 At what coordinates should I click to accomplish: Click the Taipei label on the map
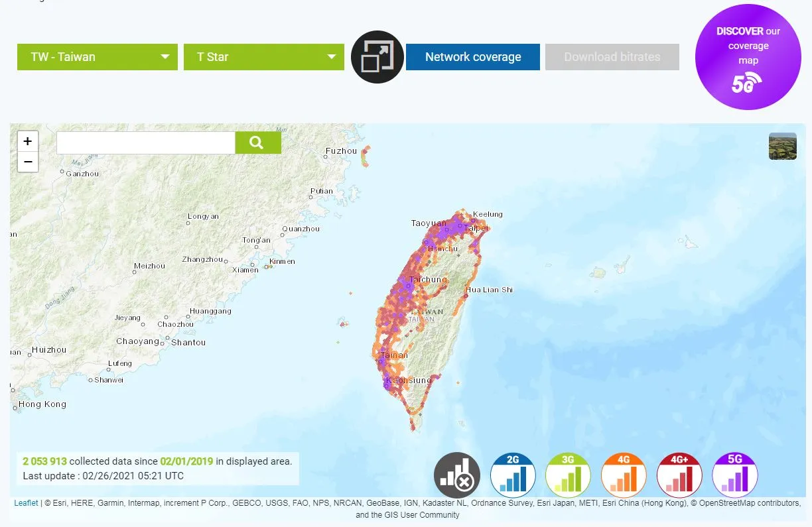tap(475, 227)
